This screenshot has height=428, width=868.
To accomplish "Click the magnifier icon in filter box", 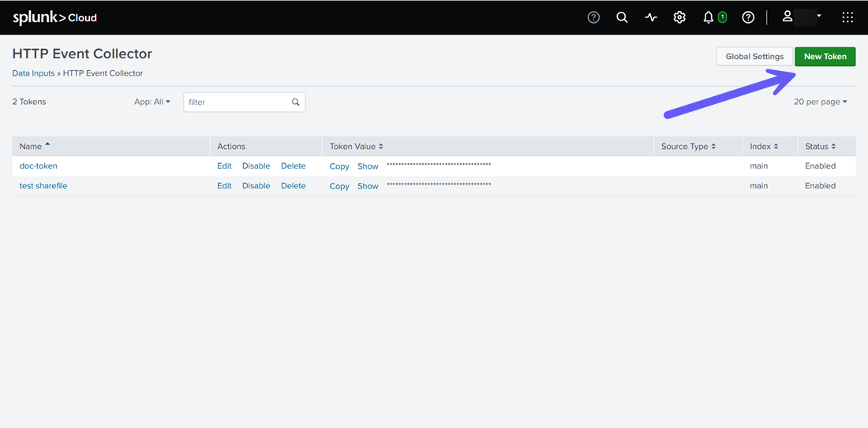I will click(x=296, y=102).
